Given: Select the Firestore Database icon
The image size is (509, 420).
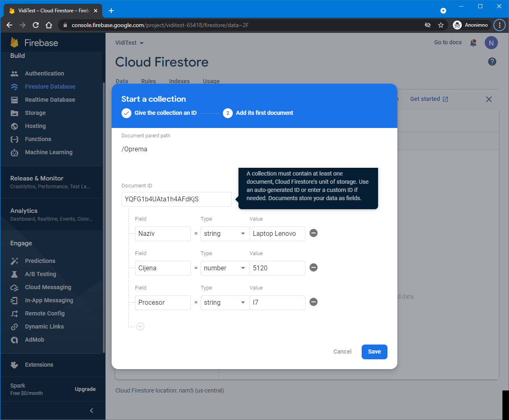Looking at the screenshot, I should pos(14,87).
